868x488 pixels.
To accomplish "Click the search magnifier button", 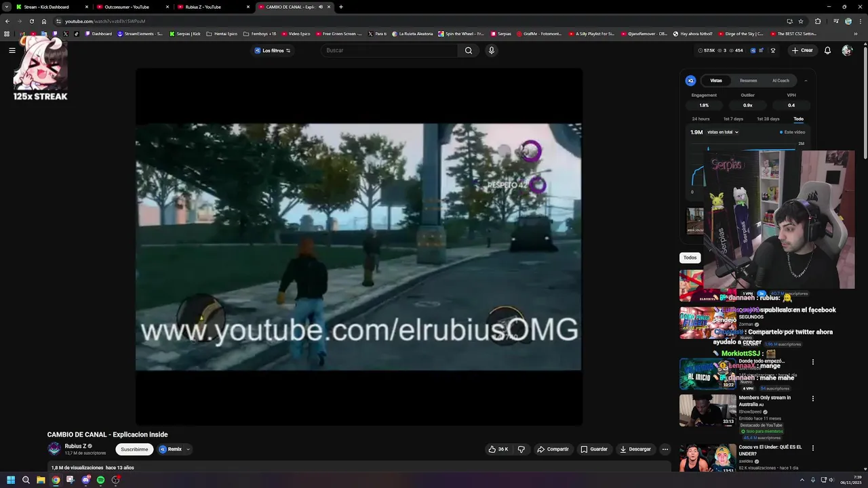I will coord(469,50).
